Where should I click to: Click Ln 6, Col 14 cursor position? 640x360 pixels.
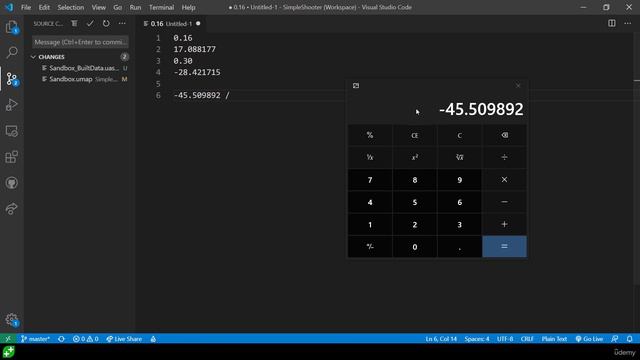click(441, 339)
